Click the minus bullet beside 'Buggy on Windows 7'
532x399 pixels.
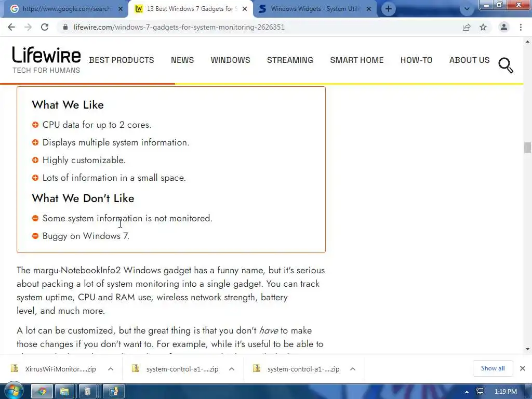[35, 235]
